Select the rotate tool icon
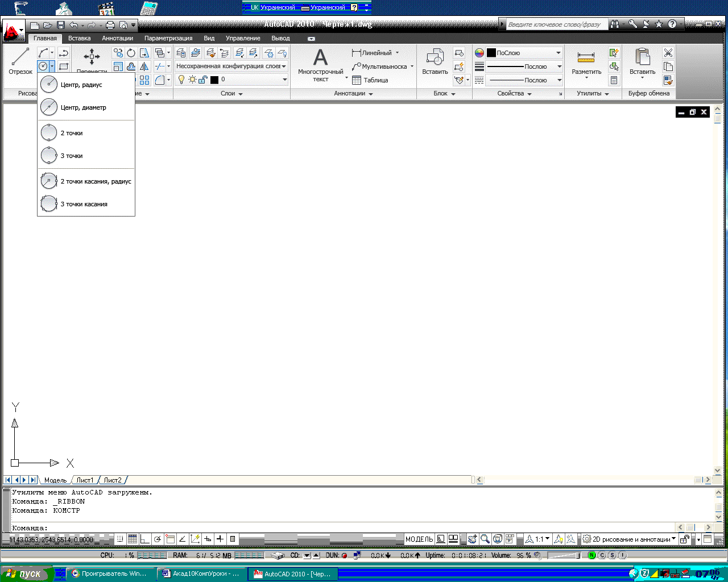The width and height of the screenshot is (728, 582). pyautogui.click(x=131, y=53)
